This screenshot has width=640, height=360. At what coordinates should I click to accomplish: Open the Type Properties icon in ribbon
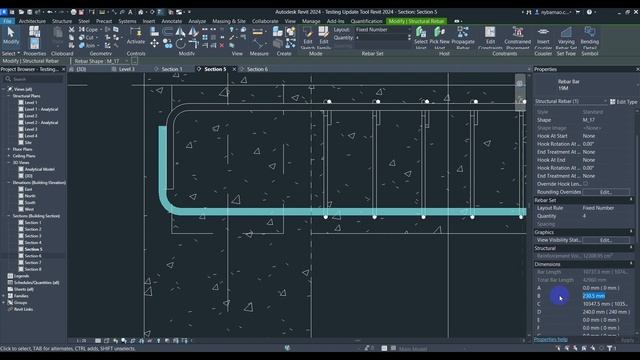[x=34, y=31]
